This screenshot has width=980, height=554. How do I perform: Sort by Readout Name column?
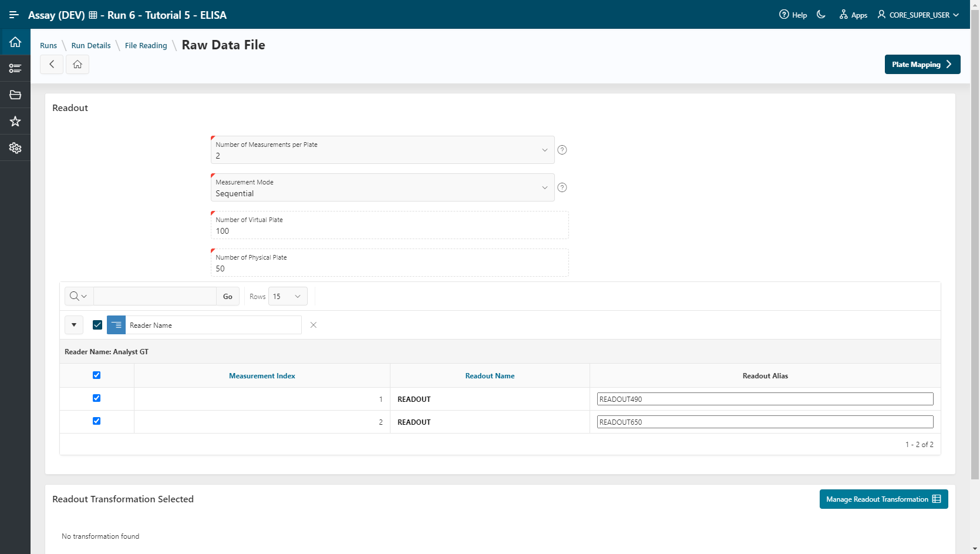pyautogui.click(x=490, y=376)
